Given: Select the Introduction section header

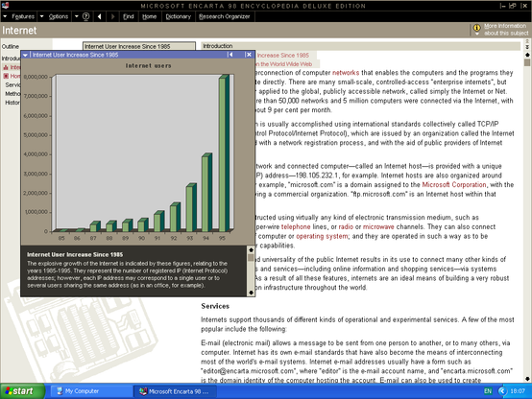Looking at the screenshot, I should pyautogui.click(x=360, y=46).
